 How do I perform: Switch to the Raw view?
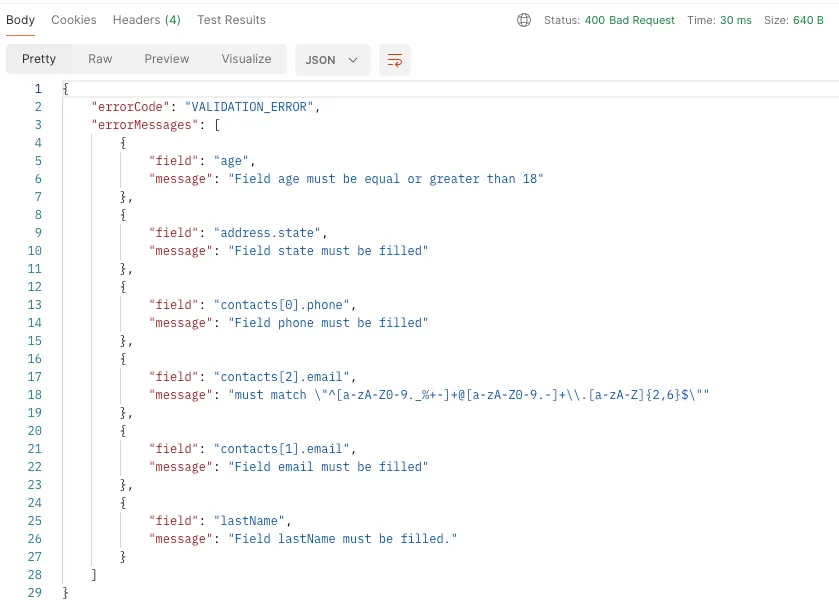[99, 59]
